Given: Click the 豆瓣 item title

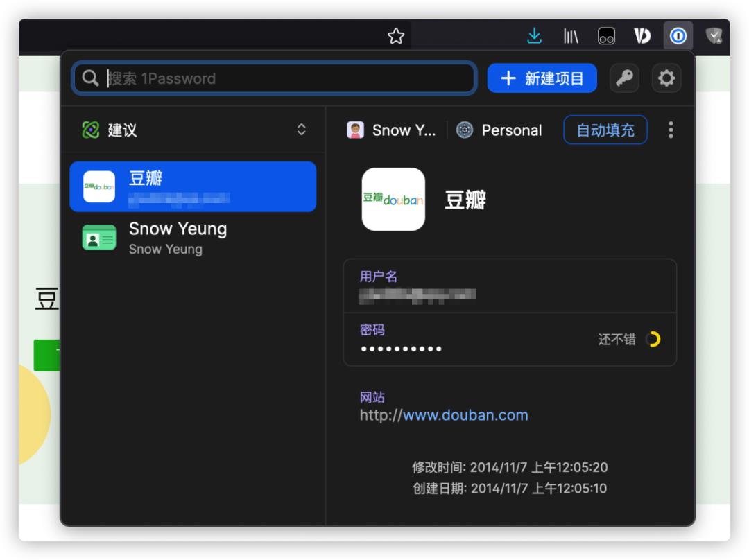Looking at the screenshot, I should tap(465, 200).
